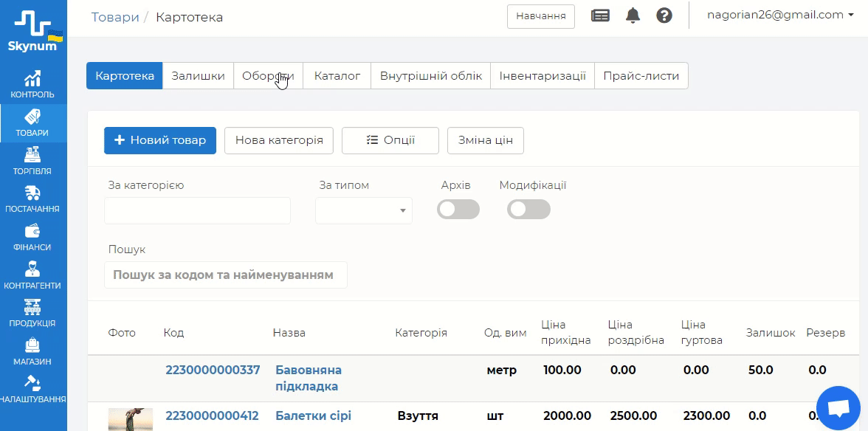
Task: Expand the За типом dropdown
Action: point(364,210)
